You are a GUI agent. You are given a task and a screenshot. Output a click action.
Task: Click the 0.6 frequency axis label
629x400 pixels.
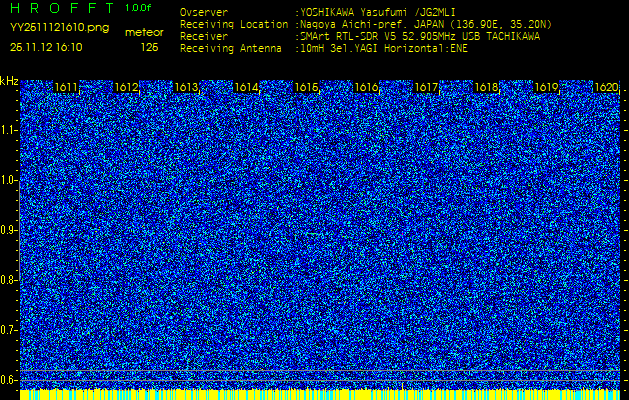[x=6, y=380]
